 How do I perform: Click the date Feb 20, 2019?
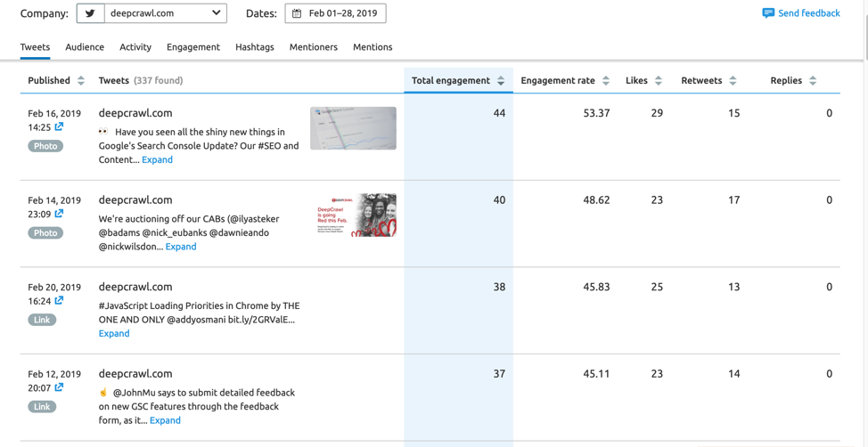(x=54, y=287)
